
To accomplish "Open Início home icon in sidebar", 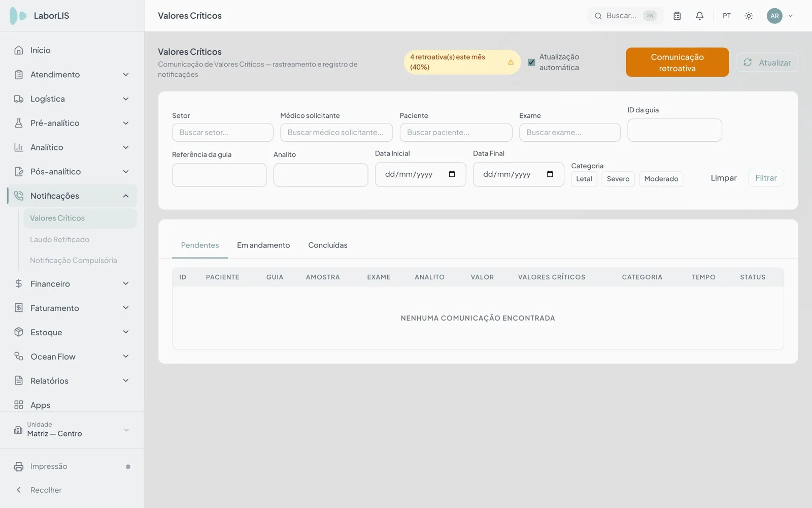I will coord(19,50).
